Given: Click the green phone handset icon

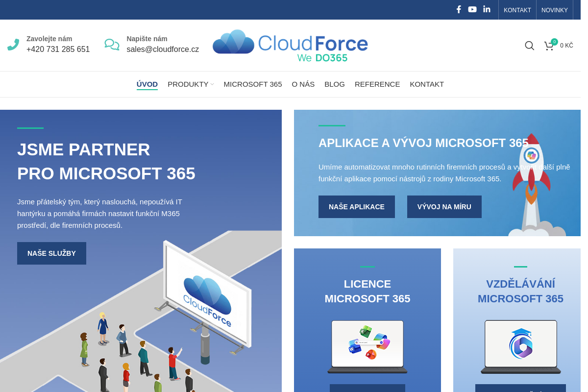Looking at the screenshot, I should click(x=13, y=45).
